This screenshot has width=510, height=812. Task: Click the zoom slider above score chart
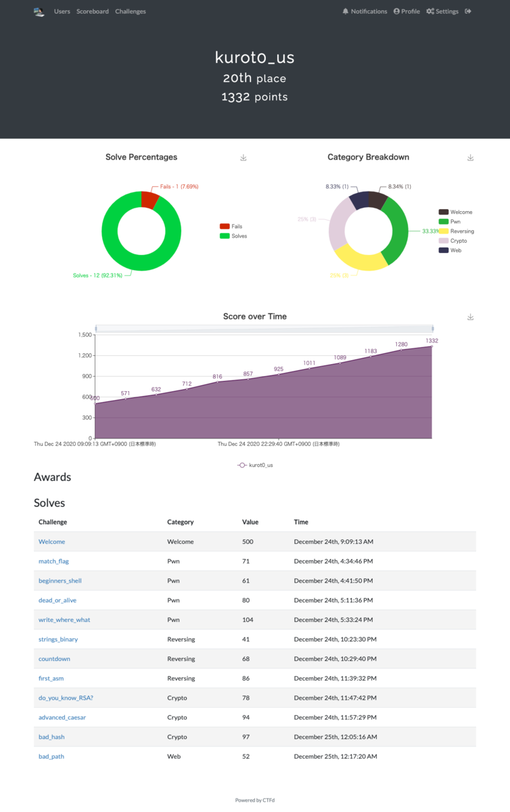[263, 328]
